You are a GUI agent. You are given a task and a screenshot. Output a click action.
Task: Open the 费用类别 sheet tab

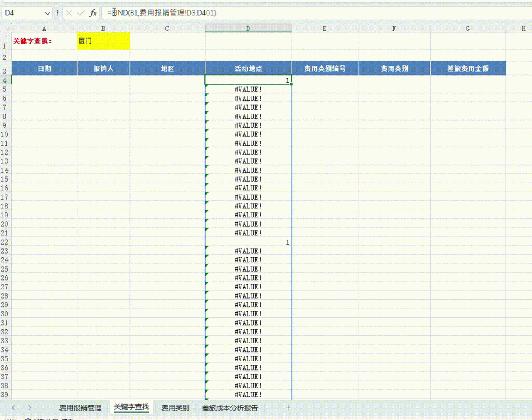tap(175, 408)
